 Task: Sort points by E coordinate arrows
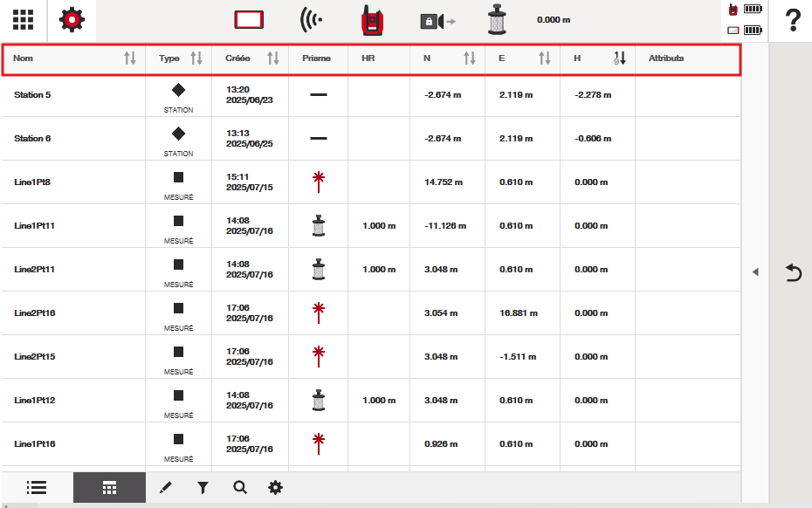pos(545,58)
